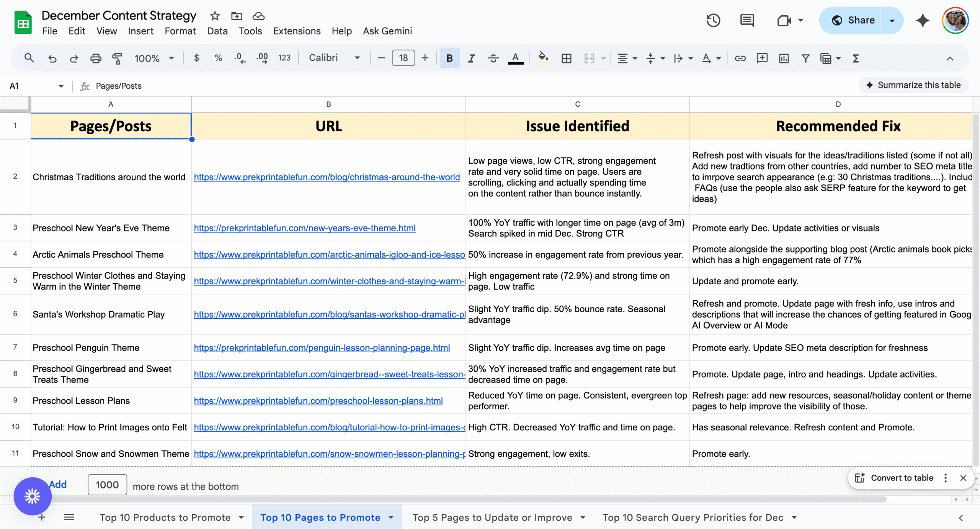Viewport: 980px width, 529px height.
Task: Toggle italic formatting
Action: [x=471, y=58]
